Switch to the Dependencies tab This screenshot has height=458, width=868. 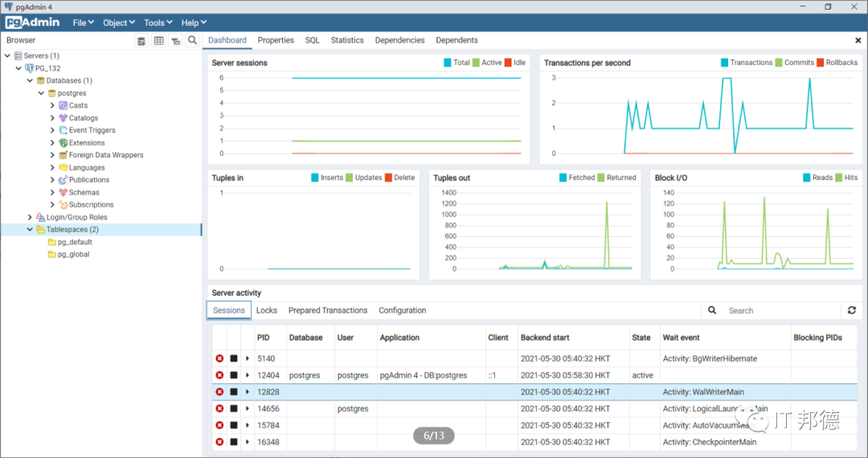(x=399, y=40)
